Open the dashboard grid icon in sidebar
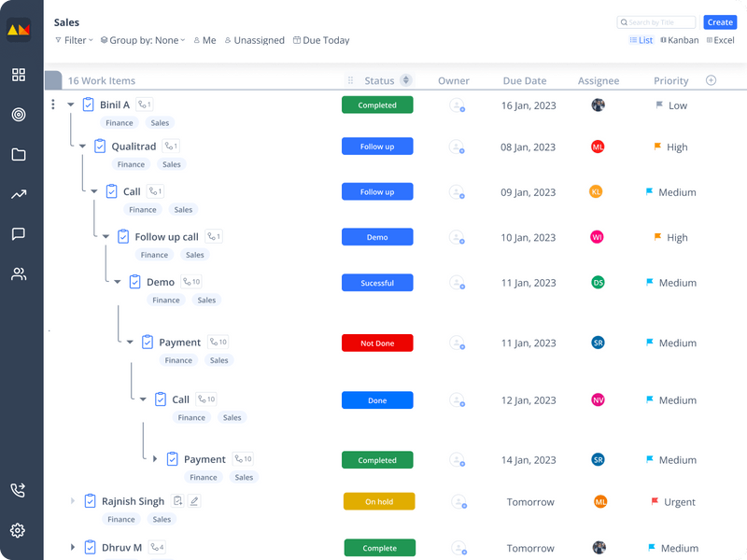Image resolution: width=747 pixels, height=560 pixels. point(19,75)
